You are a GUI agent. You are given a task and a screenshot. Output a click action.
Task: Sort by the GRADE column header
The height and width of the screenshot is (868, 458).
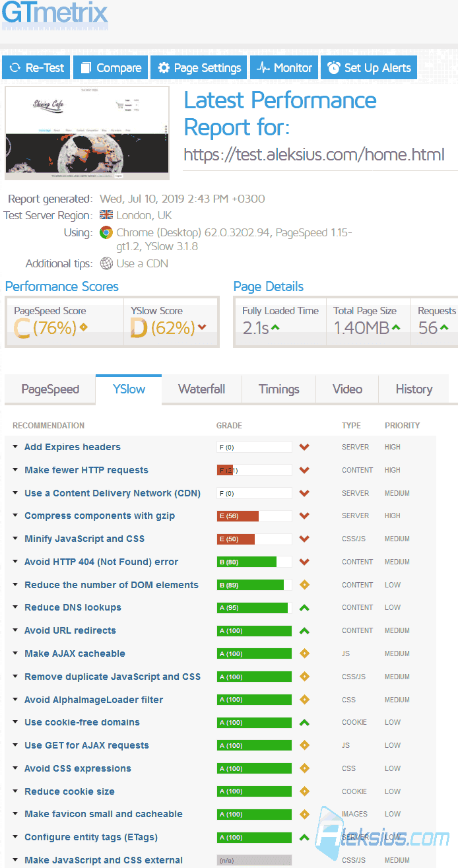tap(229, 426)
